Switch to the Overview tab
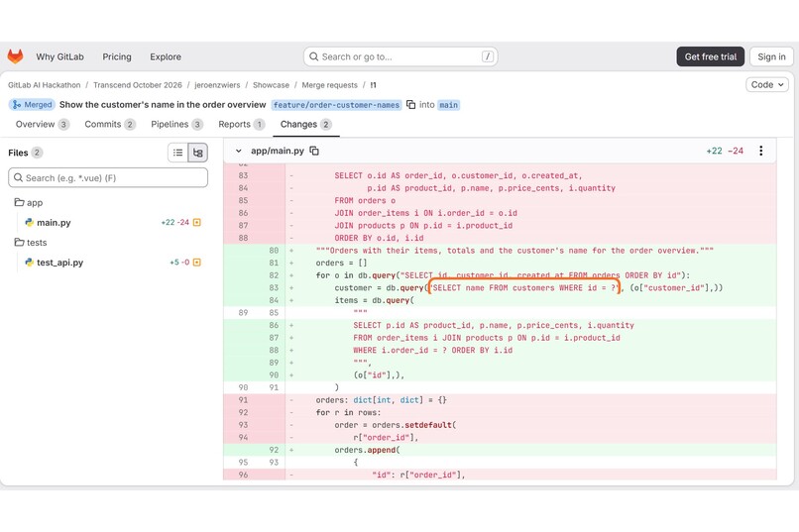Viewport: 799px width, 532px height. point(43,124)
